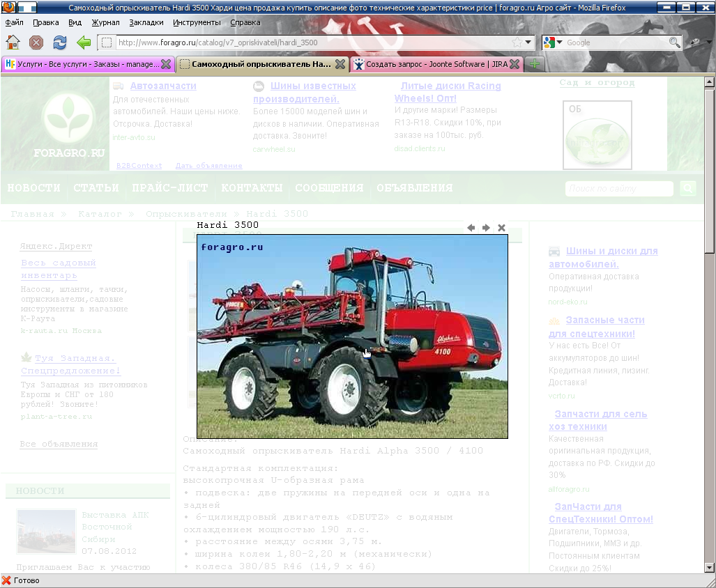Go to СТАТЬИ nav section
The width and height of the screenshot is (716, 588).
point(96,187)
